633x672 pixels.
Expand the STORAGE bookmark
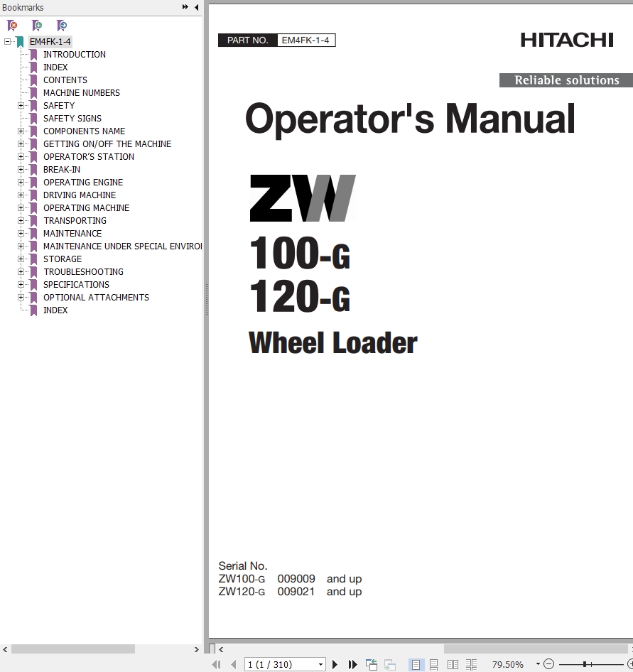[21, 259]
